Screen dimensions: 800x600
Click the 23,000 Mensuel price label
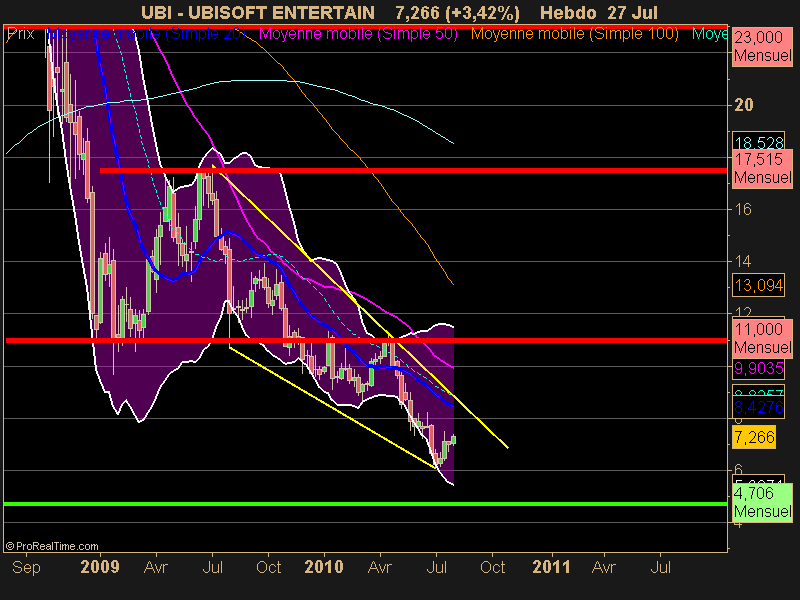(762, 46)
